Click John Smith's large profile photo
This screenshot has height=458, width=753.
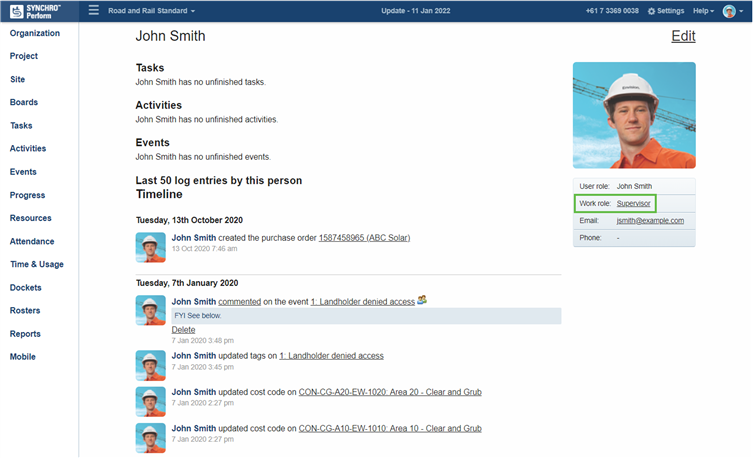click(x=634, y=115)
